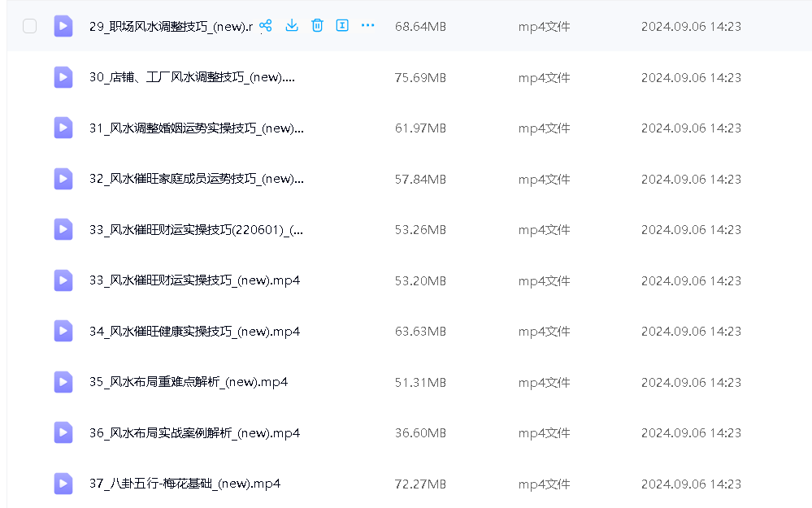Click the rename icon on file 29
Viewport: 812px width, 508px height.
click(x=342, y=26)
